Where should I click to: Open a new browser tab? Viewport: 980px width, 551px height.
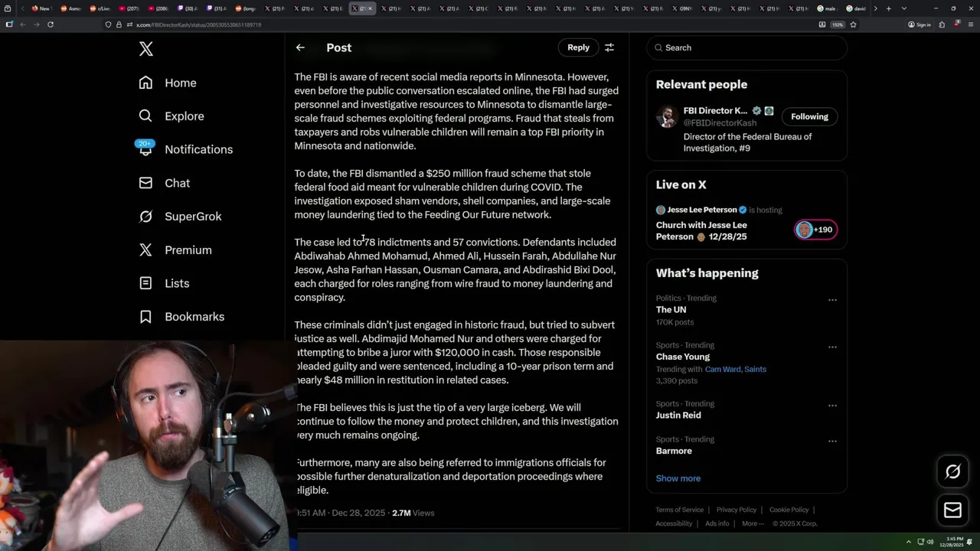pyautogui.click(x=888, y=8)
